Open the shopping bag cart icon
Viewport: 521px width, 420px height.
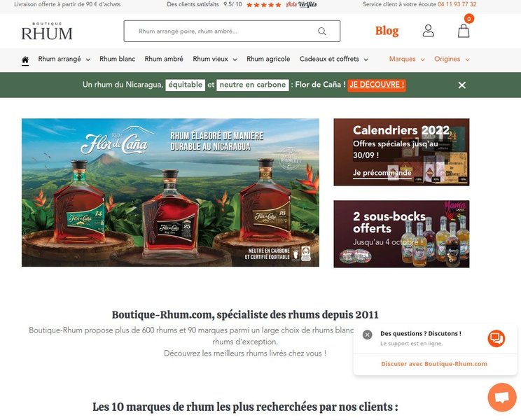point(464,31)
